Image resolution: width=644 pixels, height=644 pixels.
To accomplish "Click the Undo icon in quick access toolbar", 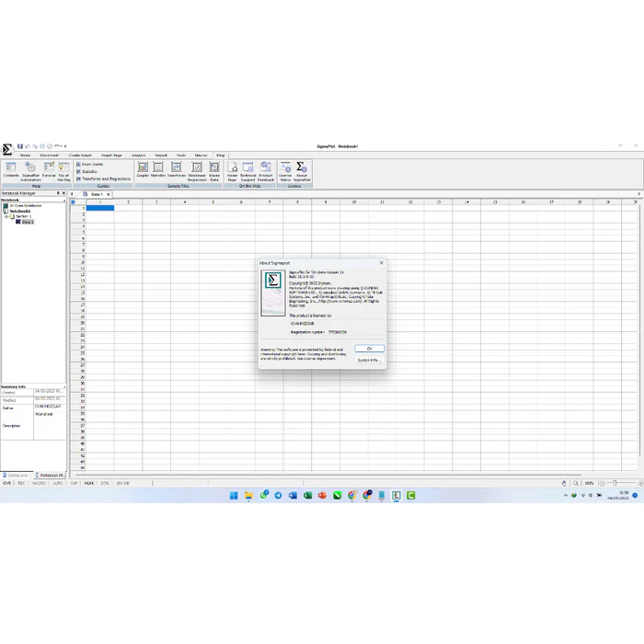I will 27,146.
